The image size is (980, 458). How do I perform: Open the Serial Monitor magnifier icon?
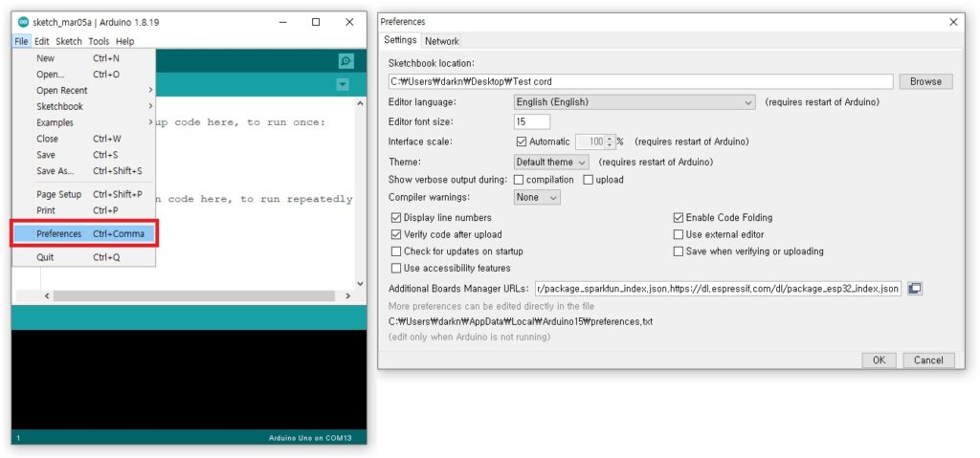point(345,60)
